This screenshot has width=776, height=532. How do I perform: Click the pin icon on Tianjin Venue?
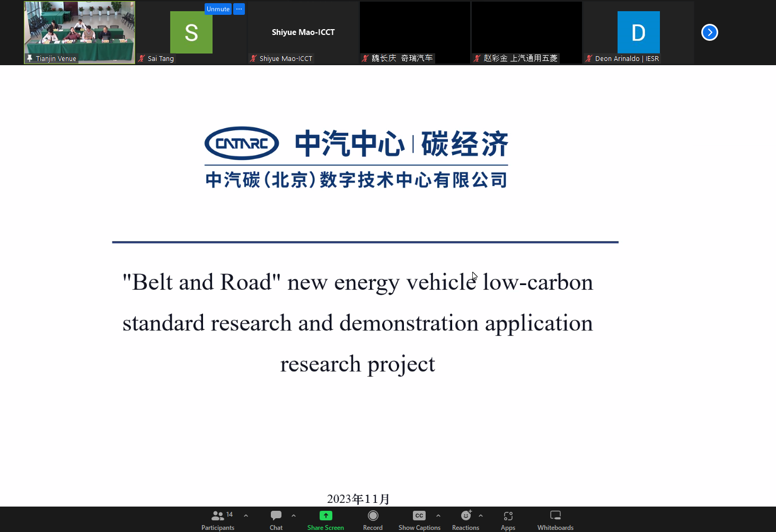tap(30, 58)
